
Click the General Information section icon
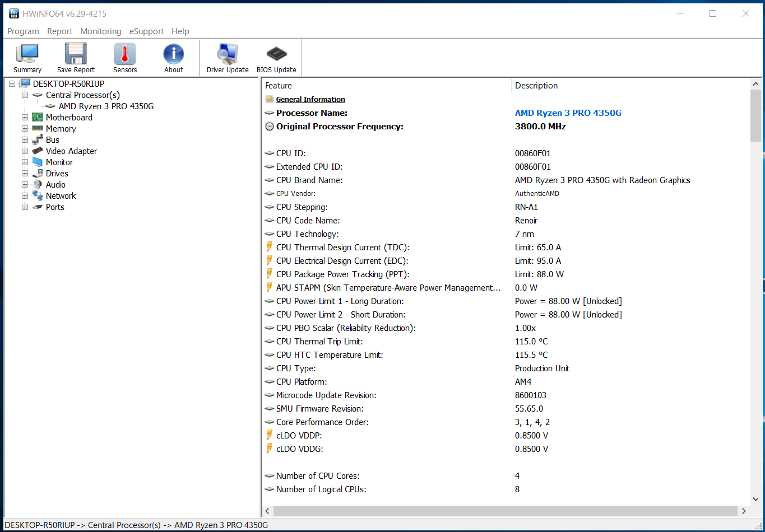pyautogui.click(x=270, y=99)
